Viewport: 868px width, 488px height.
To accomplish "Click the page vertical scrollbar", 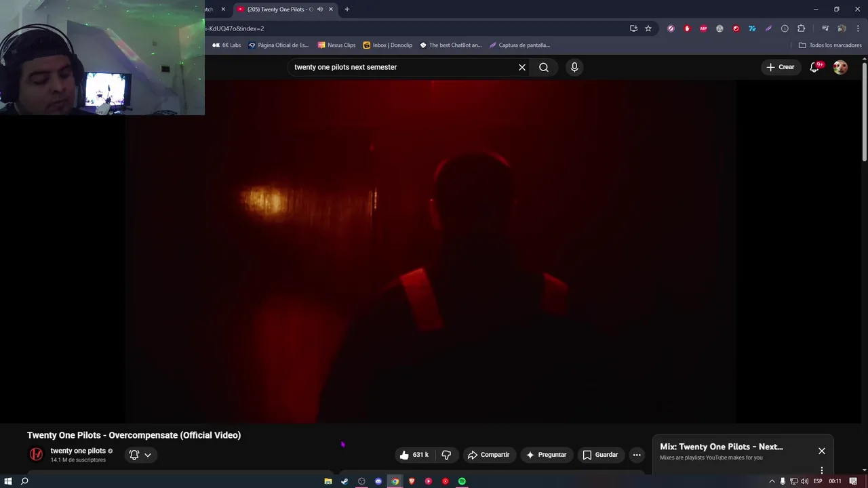I will tap(865, 112).
